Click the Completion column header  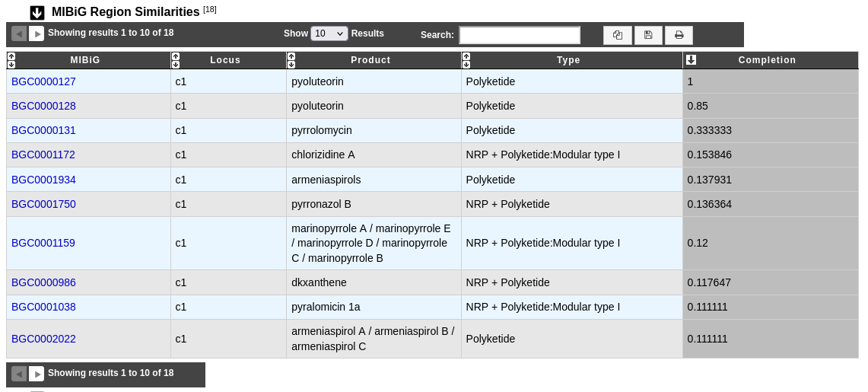pos(771,60)
